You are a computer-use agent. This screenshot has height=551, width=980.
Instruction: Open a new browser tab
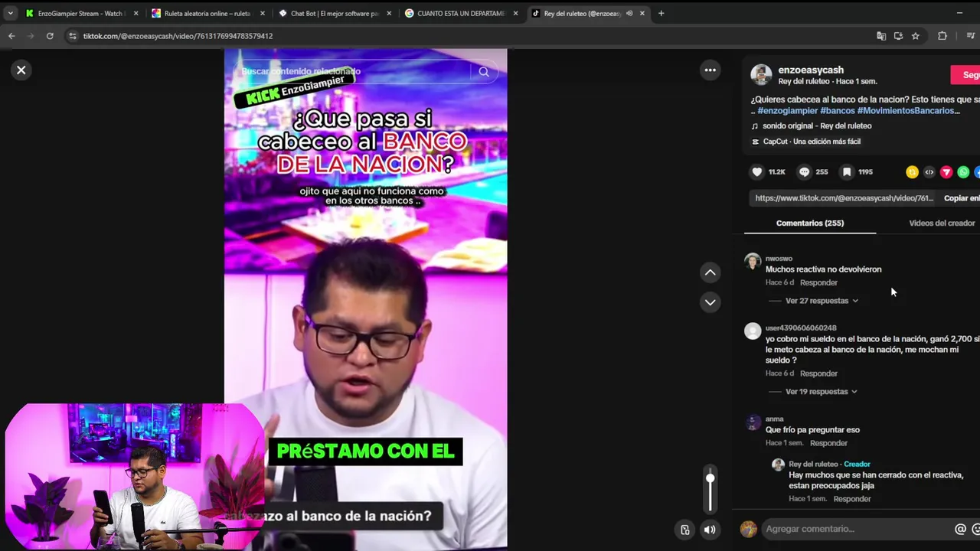(x=661, y=13)
